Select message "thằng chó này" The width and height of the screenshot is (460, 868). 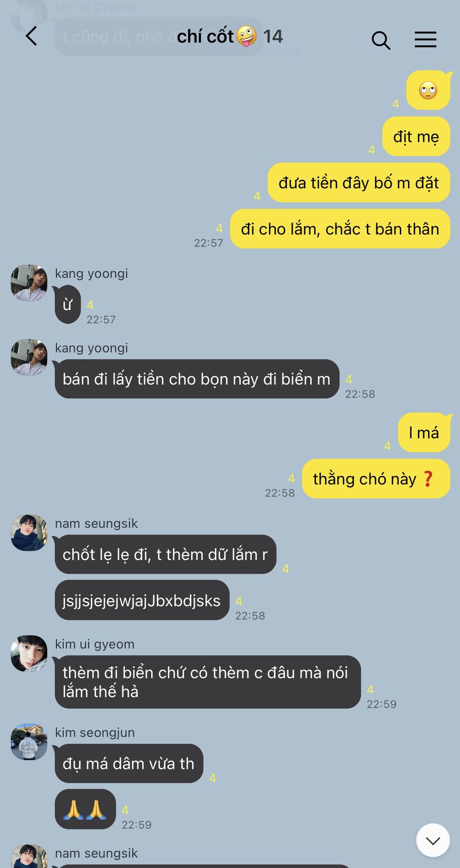[x=376, y=479]
